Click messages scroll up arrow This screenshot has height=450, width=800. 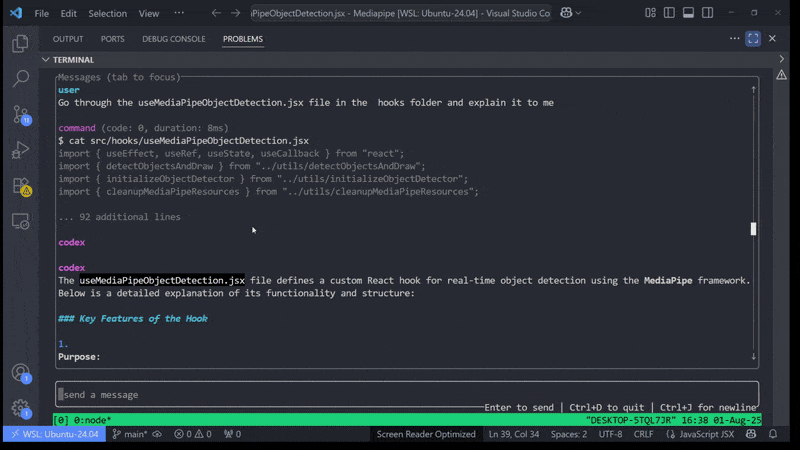(x=753, y=90)
